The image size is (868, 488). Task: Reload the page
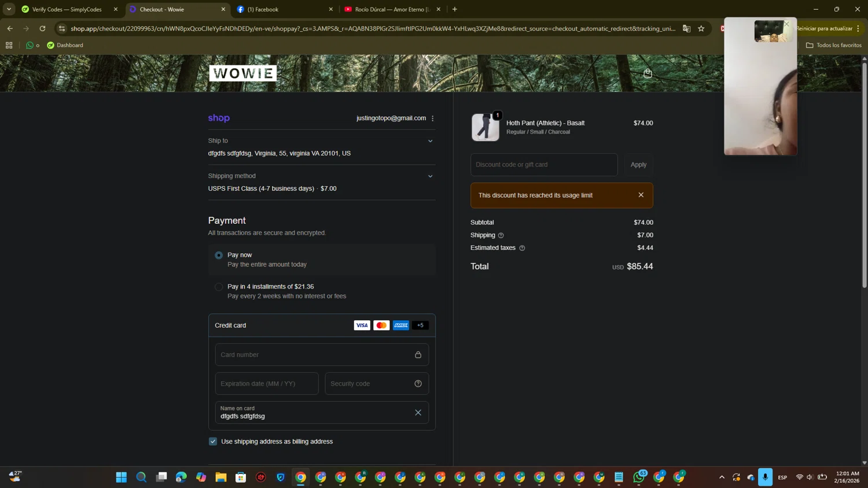(42, 28)
